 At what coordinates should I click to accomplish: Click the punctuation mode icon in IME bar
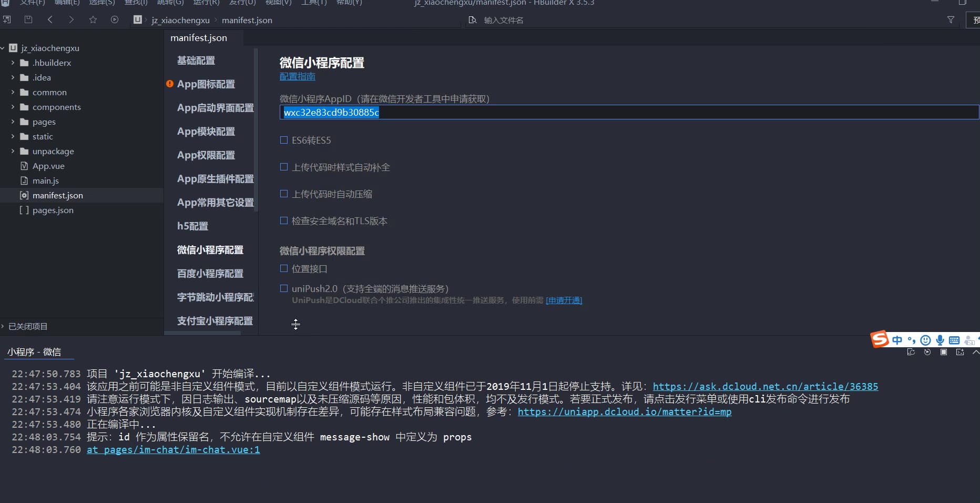[x=912, y=340]
